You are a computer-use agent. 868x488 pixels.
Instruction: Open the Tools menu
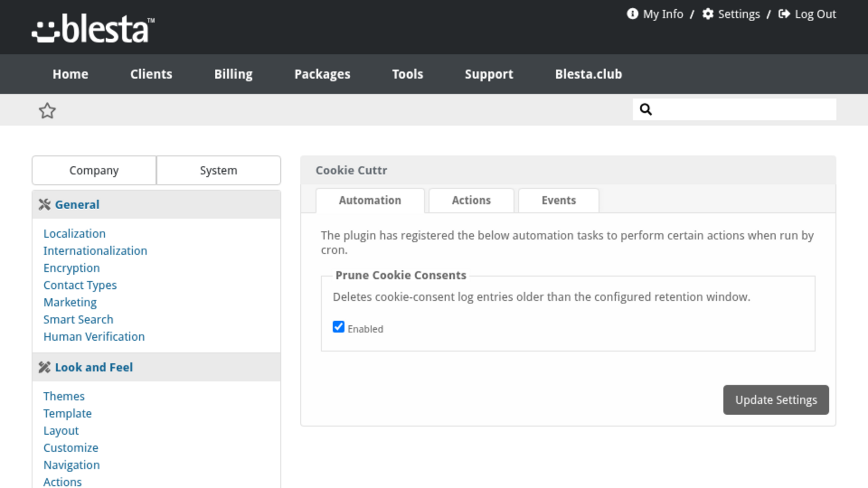[408, 74]
